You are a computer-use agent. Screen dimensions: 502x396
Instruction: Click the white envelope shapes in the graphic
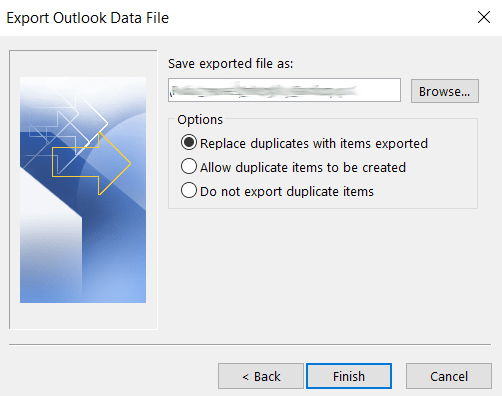tap(67, 130)
